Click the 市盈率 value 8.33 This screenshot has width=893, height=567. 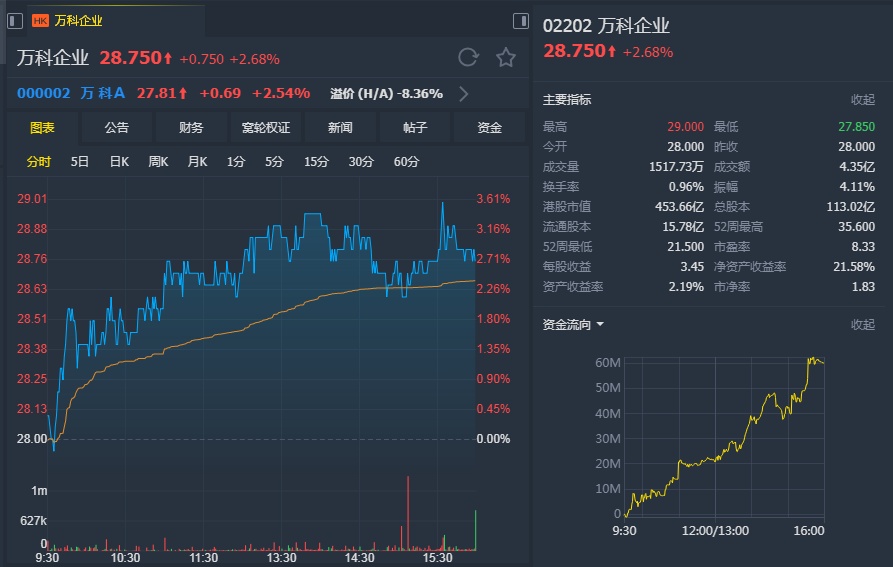[863, 246]
